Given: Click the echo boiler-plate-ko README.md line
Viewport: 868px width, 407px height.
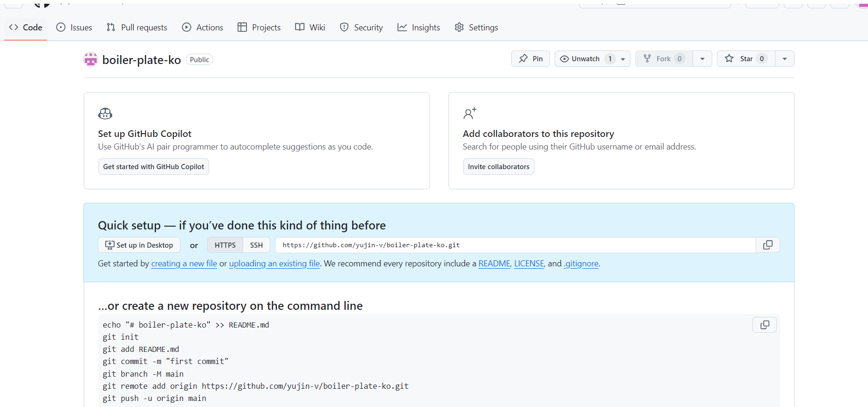Looking at the screenshot, I should click(186, 325).
